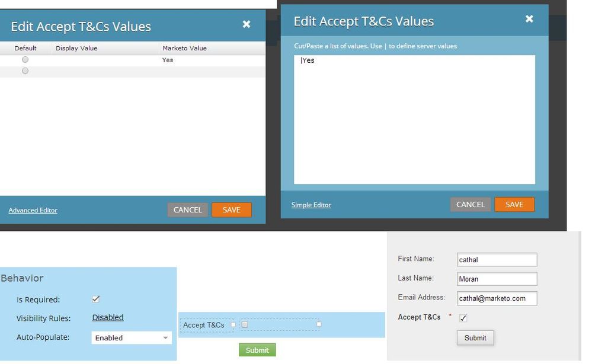
Task: Click the Cut/Paste a list of values instruction
Action: [x=375, y=46]
